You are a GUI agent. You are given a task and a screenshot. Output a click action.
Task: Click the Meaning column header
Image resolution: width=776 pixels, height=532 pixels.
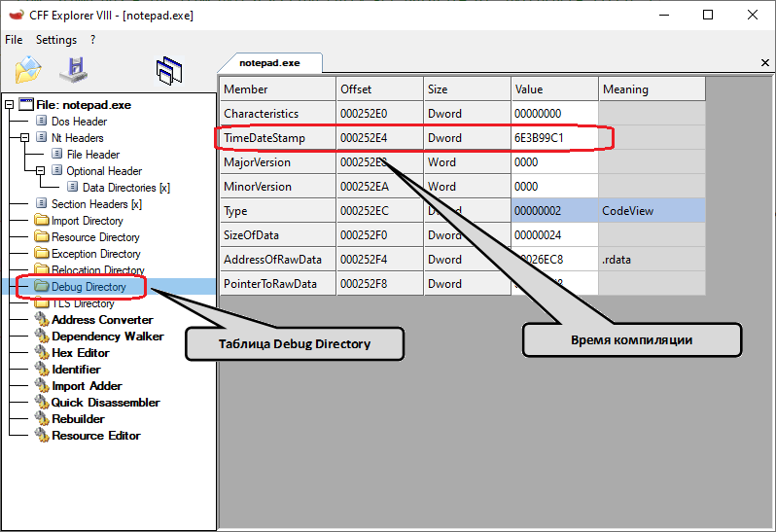point(652,89)
